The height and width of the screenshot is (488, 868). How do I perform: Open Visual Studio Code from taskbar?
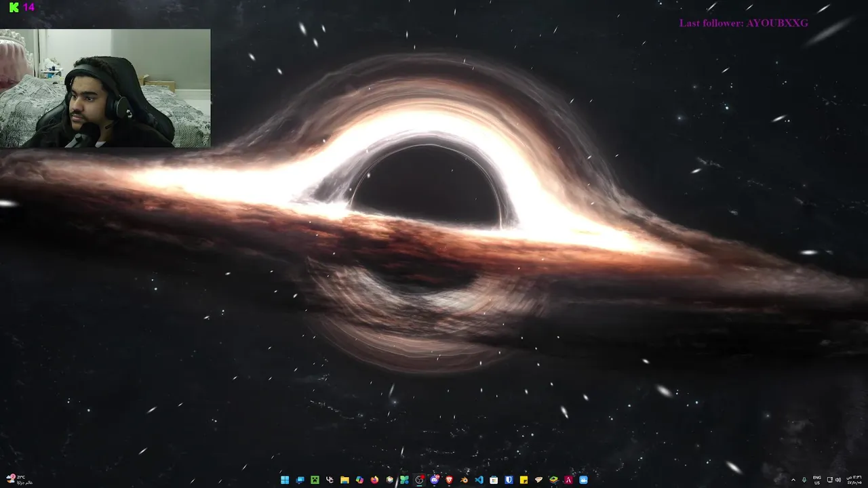pyautogui.click(x=479, y=480)
